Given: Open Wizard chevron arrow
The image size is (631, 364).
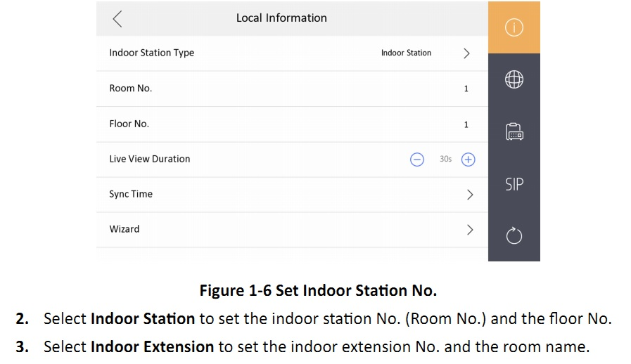Looking at the screenshot, I should coord(470,230).
